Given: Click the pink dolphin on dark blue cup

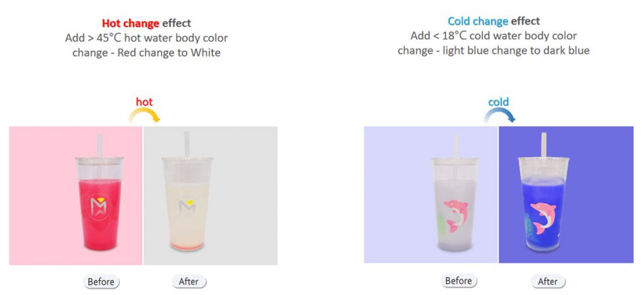Looking at the screenshot, I should pyautogui.click(x=543, y=218).
